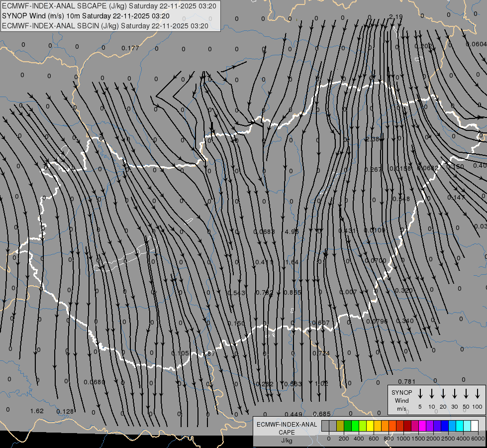Click the 0.128 value on the map
Viewport: 487px width, 448px height.
65,411
